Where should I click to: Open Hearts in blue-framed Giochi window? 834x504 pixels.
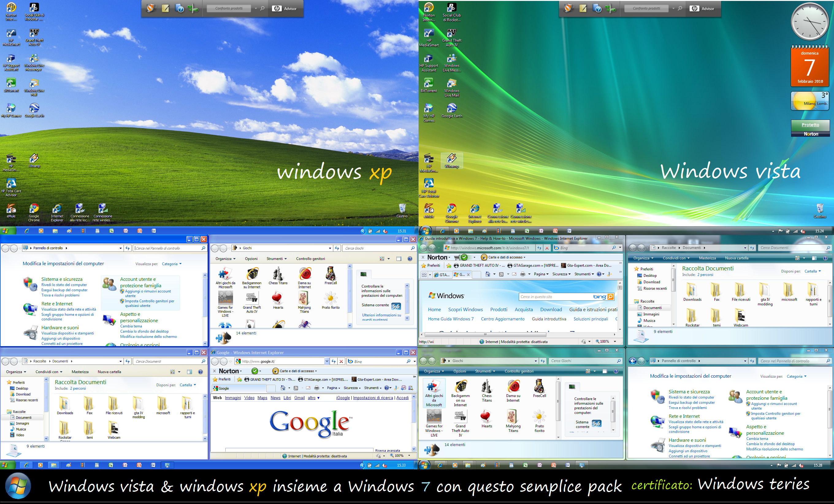(x=278, y=300)
